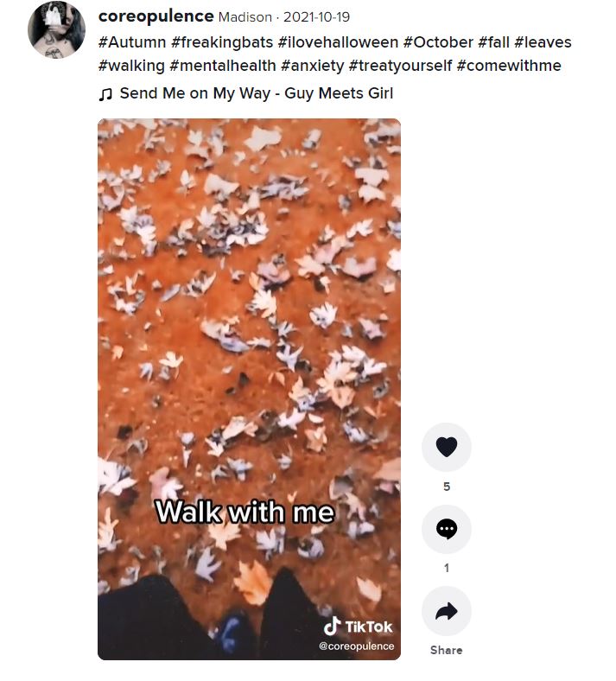This screenshot has width=616, height=681.
Task: Open comments with speech bubble icon
Action: coord(447,529)
